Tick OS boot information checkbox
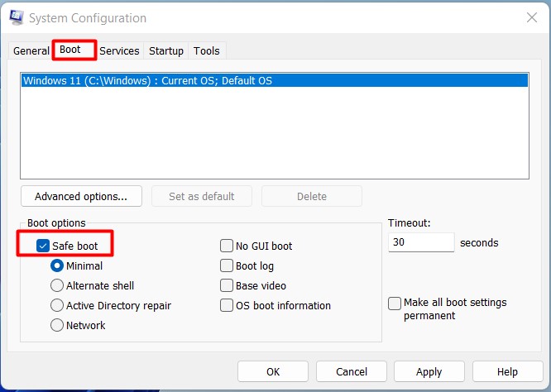Image resolution: width=551 pixels, height=392 pixels. [227, 305]
